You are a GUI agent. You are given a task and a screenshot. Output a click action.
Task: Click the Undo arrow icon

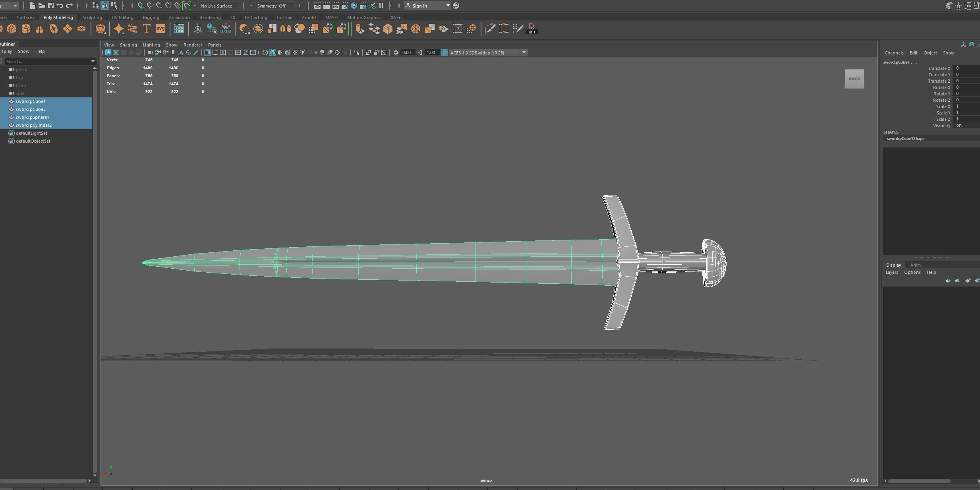point(60,6)
